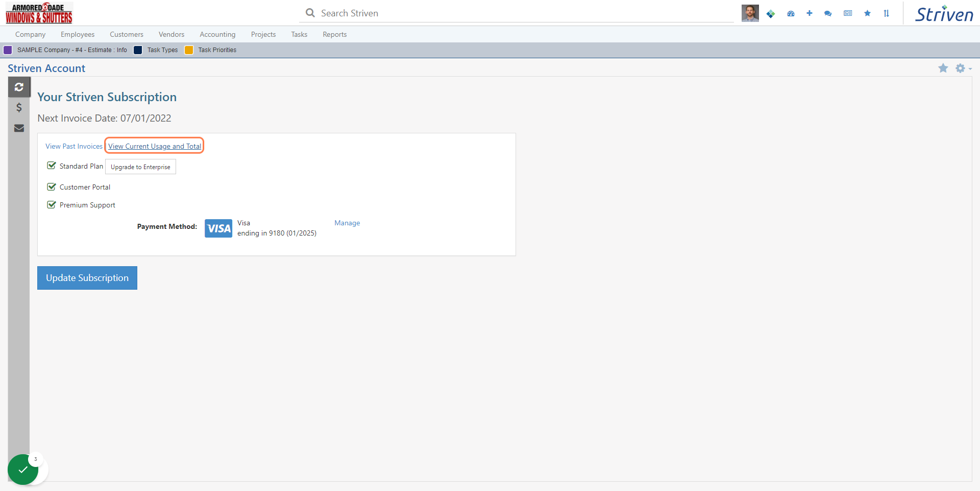
Task: Open the page settings gear menu
Action: coord(963,68)
